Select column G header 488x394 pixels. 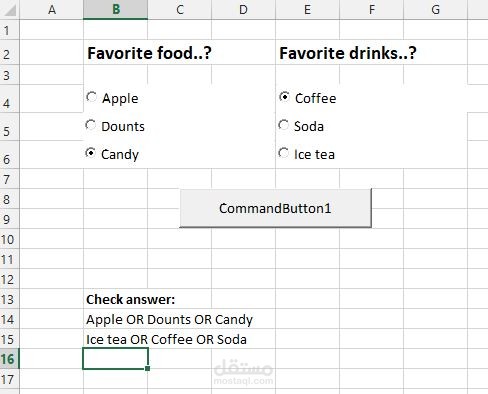435,9
